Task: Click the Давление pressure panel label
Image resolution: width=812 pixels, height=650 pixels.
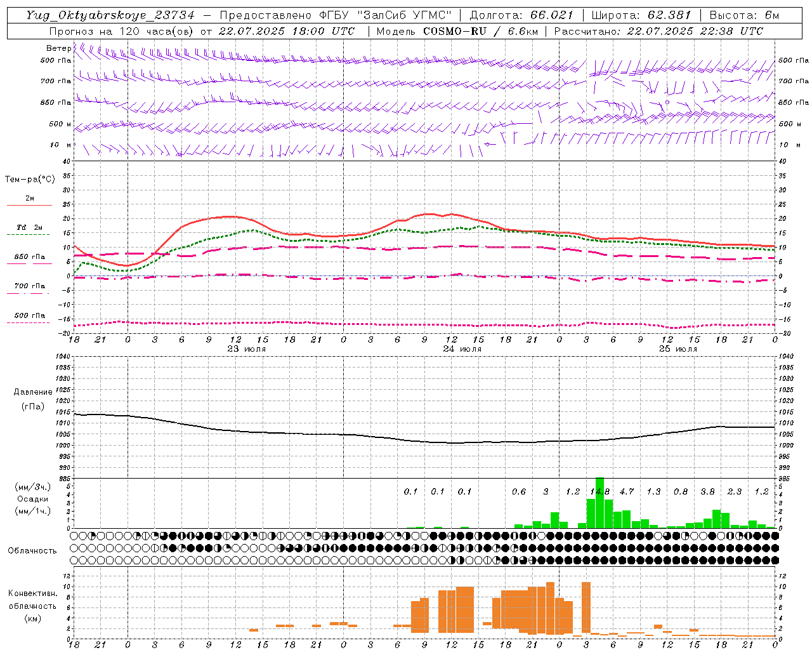Action: pyautogui.click(x=33, y=392)
